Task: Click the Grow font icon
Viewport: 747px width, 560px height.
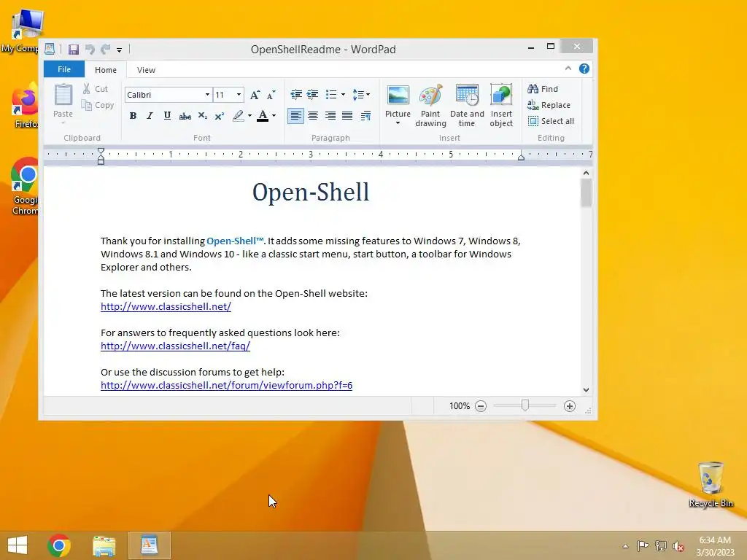Action: pos(255,95)
